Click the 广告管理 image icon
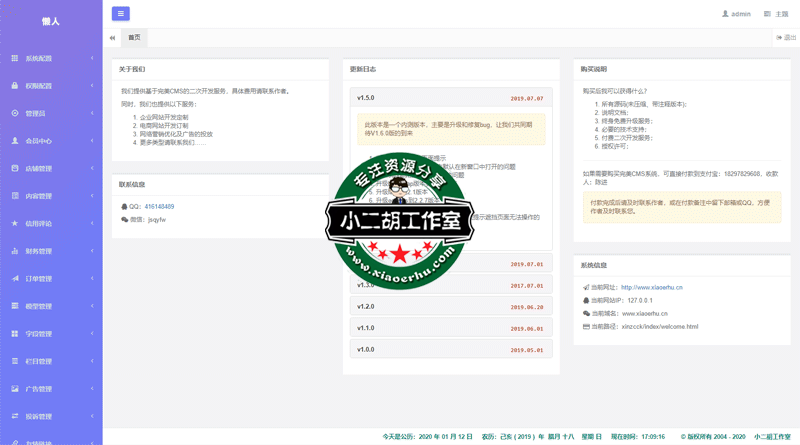 click(x=15, y=389)
